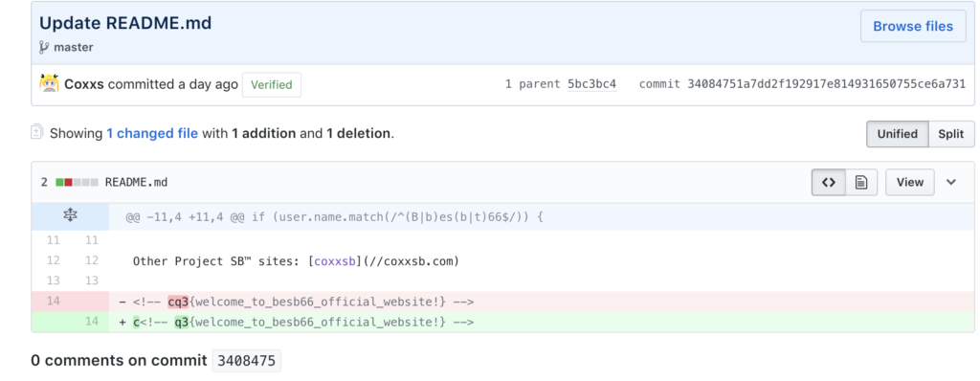The height and width of the screenshot is (381, 980).
Task: Switch to Unified diff view
Action: click(x=898, y=134)
